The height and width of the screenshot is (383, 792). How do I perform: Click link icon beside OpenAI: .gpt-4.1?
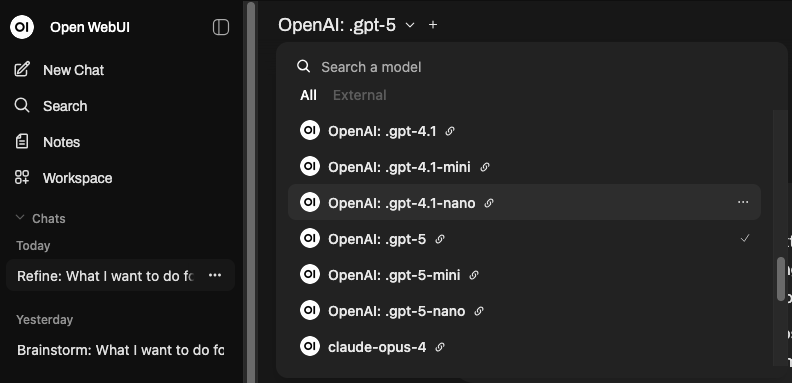(x=450, y=131)
